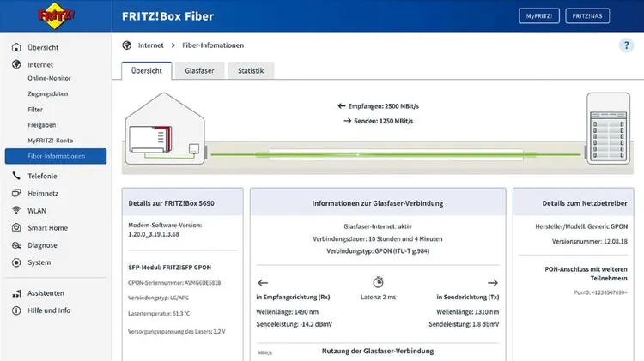The image size is (644, 361).
Task: Click the Internet globe icon in sidebar
Action: click(x=16, y=64)
